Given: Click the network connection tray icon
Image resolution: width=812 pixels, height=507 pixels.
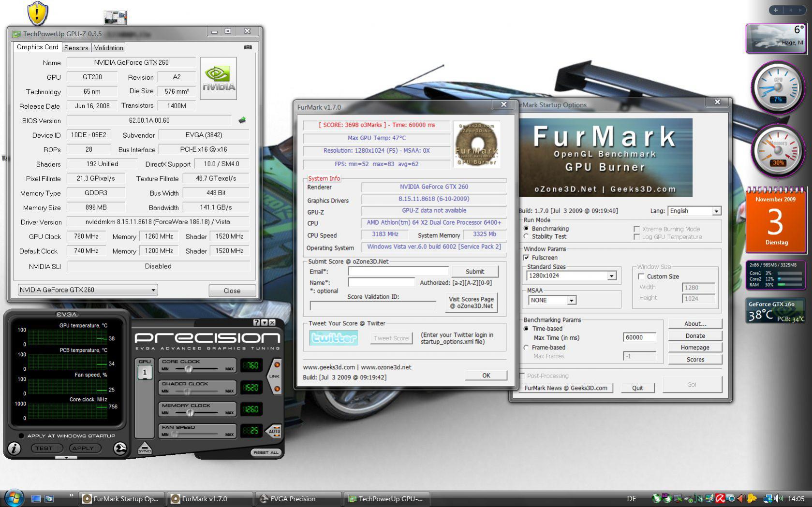Looking at the screenshot, I should tap(768, 498).
